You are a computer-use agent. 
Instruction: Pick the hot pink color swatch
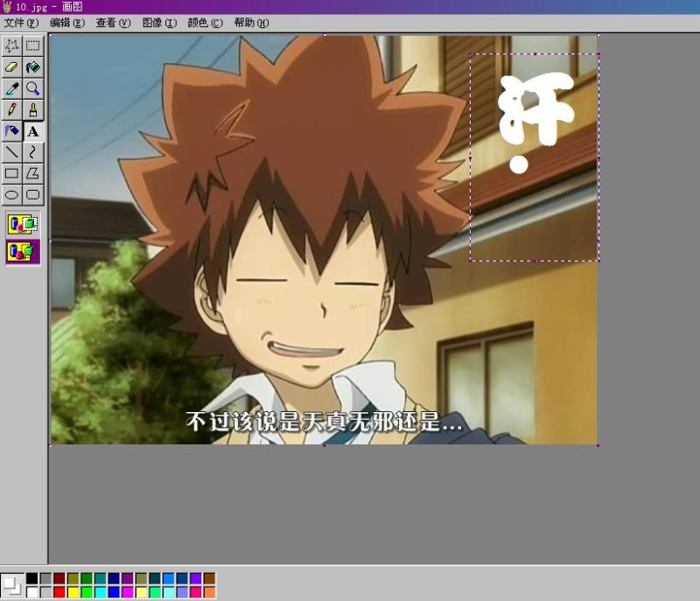click(x=196, y=592)
